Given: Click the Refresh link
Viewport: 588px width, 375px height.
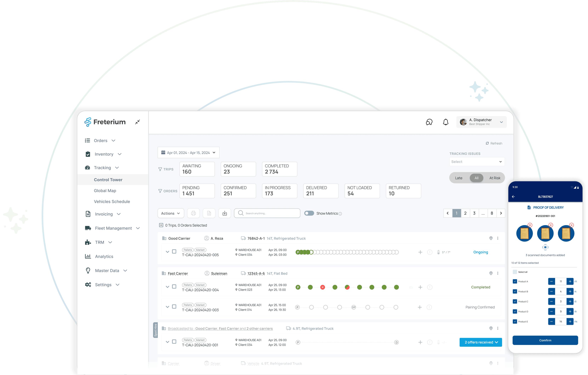Looking at the screenshot, I should [494, 143].
